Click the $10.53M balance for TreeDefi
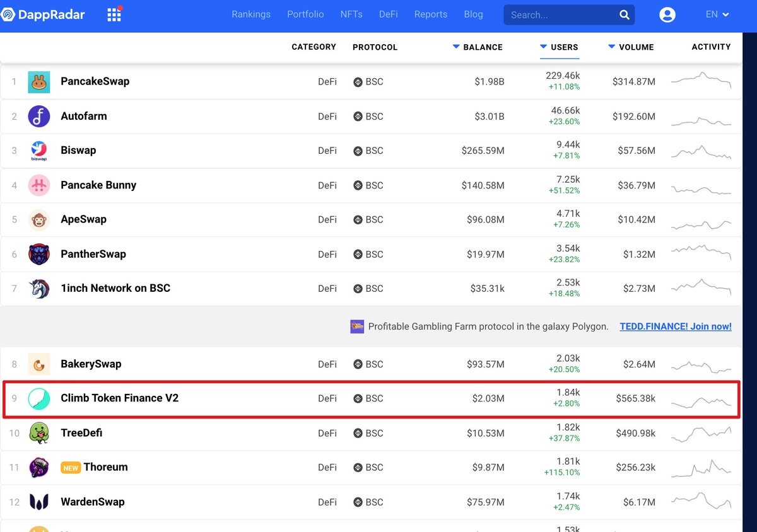Screen dimensions: 757x532 486,433
